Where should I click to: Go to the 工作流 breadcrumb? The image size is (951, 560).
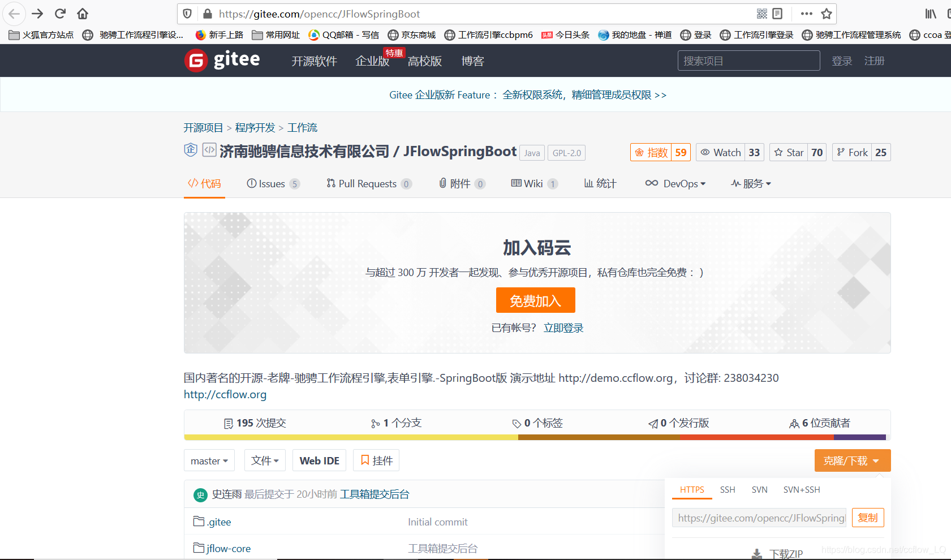pyautogui.click(x=302, y=128)
